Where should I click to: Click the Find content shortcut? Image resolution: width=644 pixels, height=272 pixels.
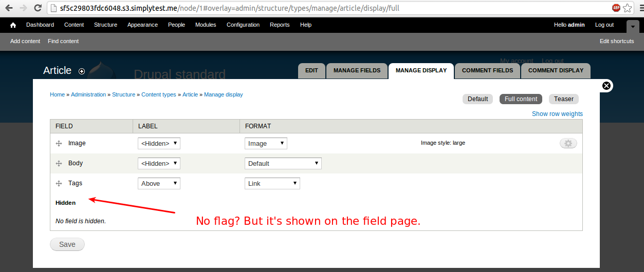click(63, 41)
